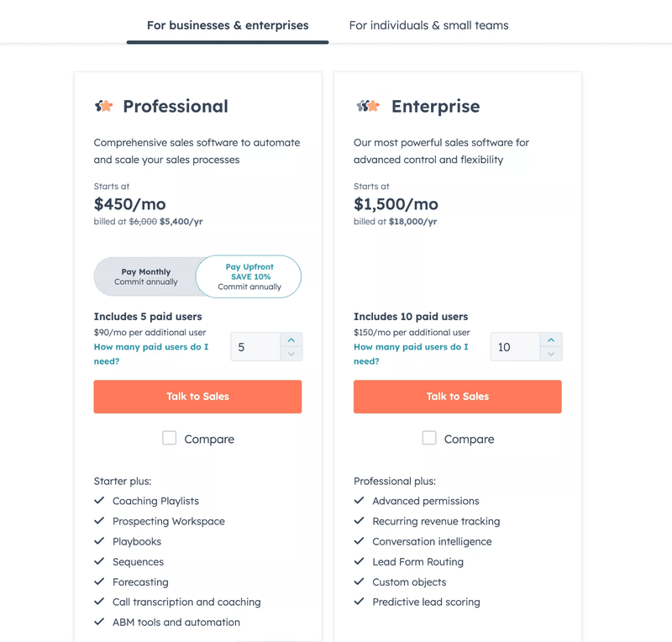Click the Professional plan logo icon
672x642 pixels.
point(103,106)
